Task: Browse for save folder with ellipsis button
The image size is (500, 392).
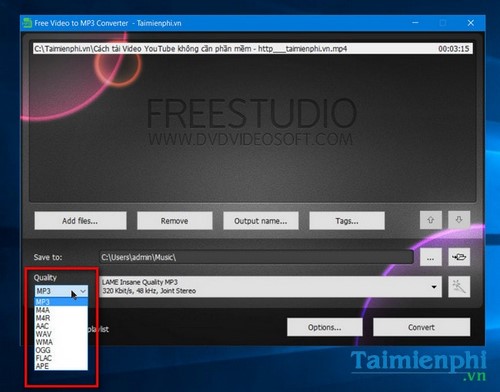Action: tap(431, 257)
